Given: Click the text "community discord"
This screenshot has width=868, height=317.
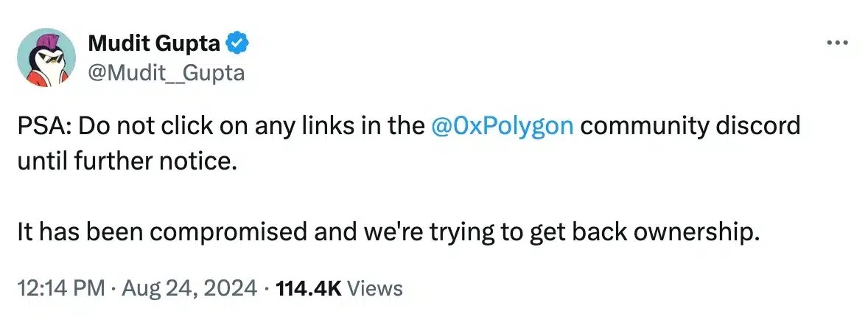Looking at the screenshot, I should coord(690,126).
